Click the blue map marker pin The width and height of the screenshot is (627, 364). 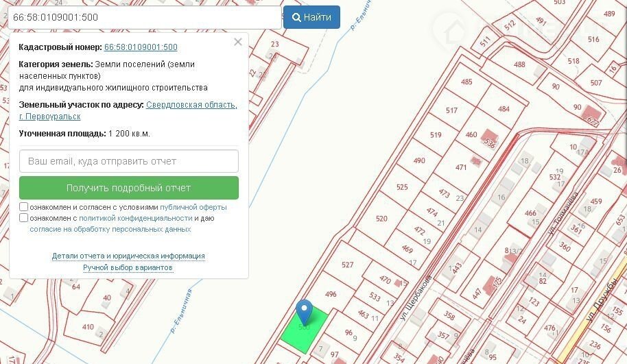(303, 311)
